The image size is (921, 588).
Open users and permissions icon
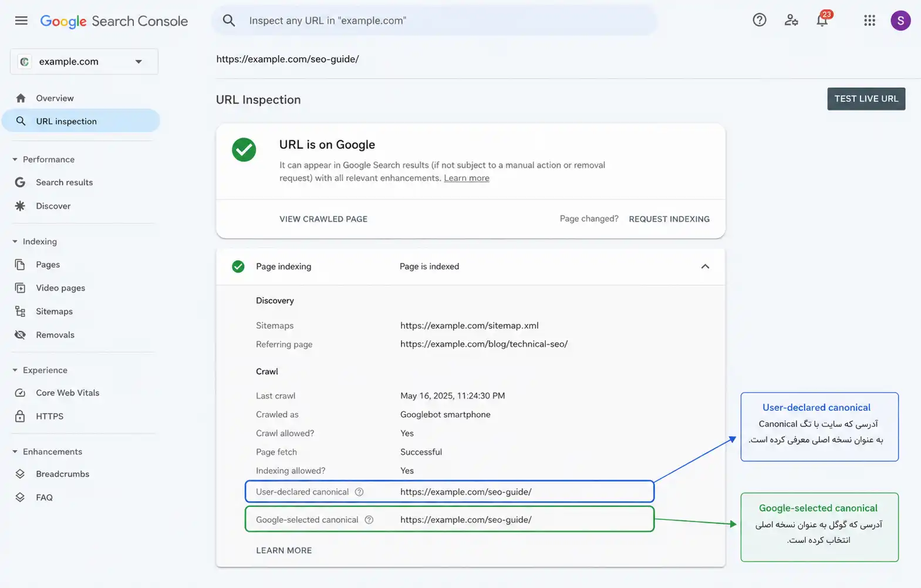[791, 21]
